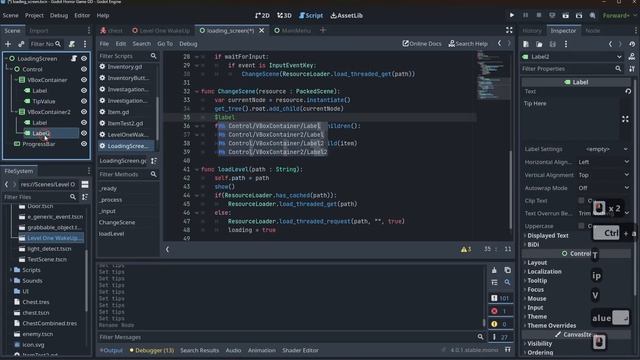Click Filter Properties search field

pyautogui.click(x=571, y=69)
